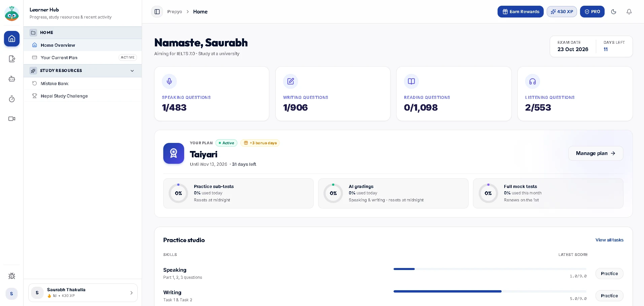The height and width of the screenshot is (306, 644).
Task: Click the Practice sub-tests usage ring
Action: tap(178, 193)
